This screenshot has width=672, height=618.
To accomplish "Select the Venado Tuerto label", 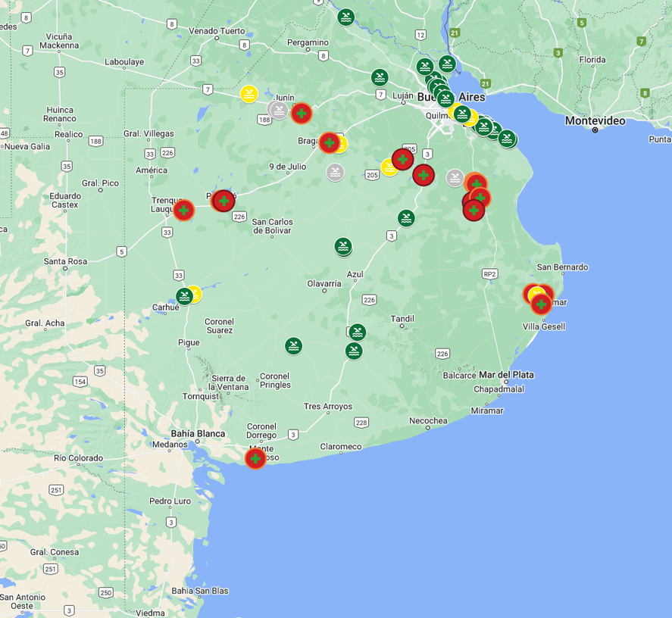I will [217, 31].
